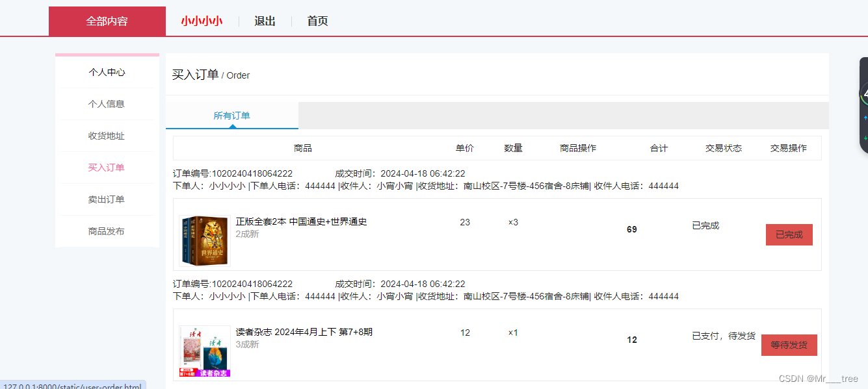Click the 读者杂志 magazine cover thumbnail
Image resolution: width=868 pixels, height=389 pixels.
click(205, 351)
